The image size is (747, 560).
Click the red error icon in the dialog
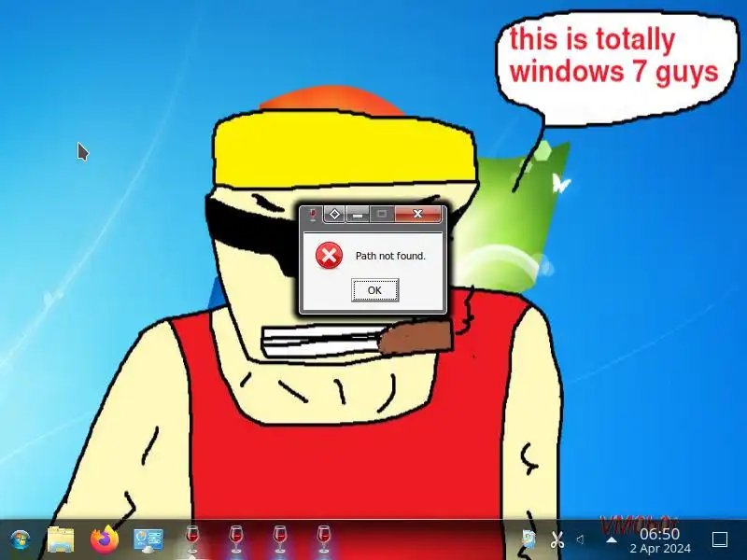click(329, 256)
